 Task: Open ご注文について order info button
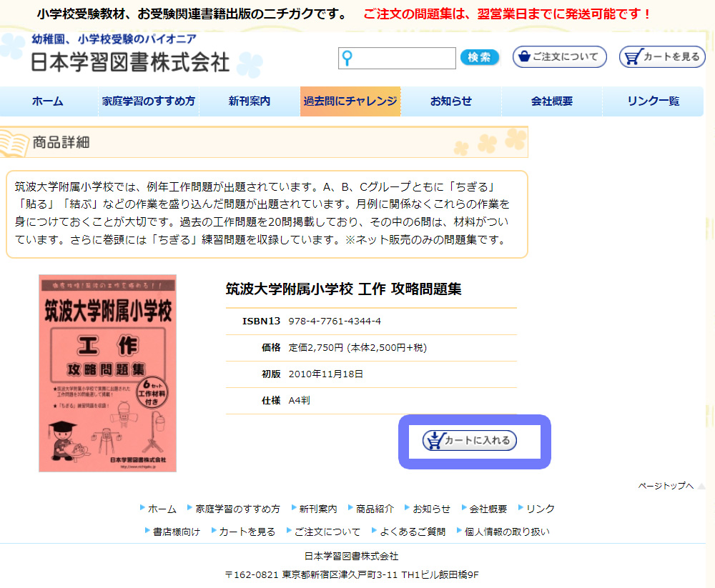pyautogui.click(x=560, y=57)
